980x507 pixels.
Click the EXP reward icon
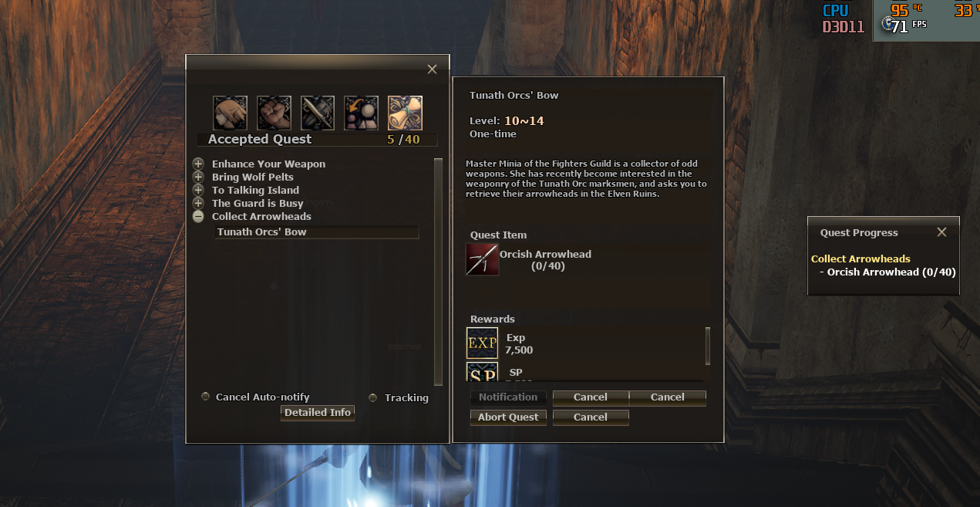(483, 343)
